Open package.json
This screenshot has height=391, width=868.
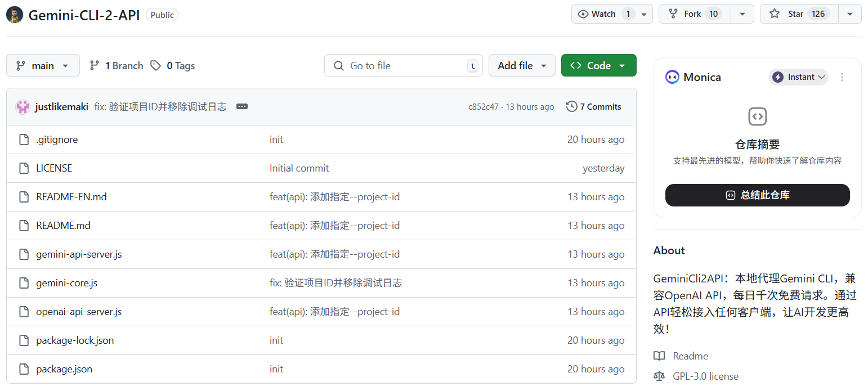[x=64, y=369]
